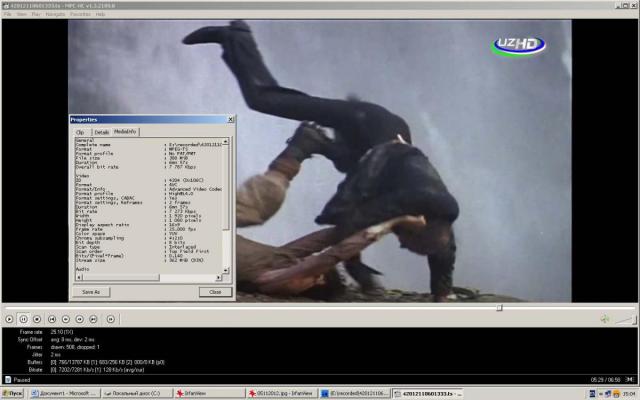
Task: Mute audio using the speaker icon
Action: point(604,319)
